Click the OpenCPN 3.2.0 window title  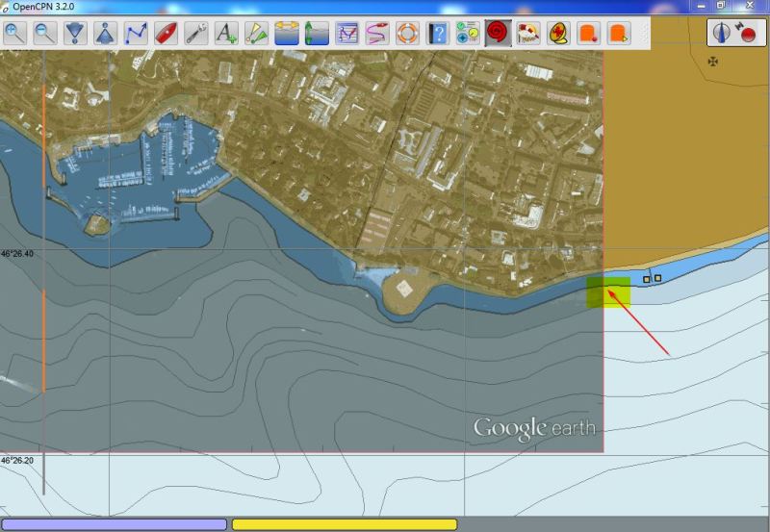pos(43,7)
